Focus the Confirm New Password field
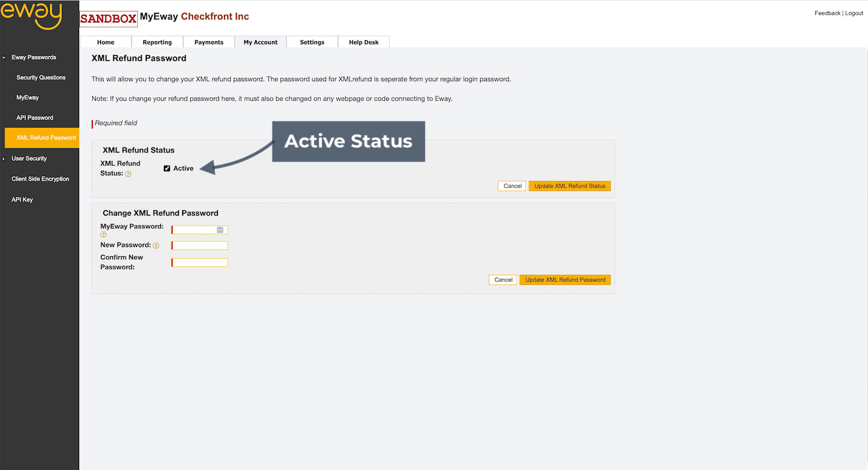 200,262
